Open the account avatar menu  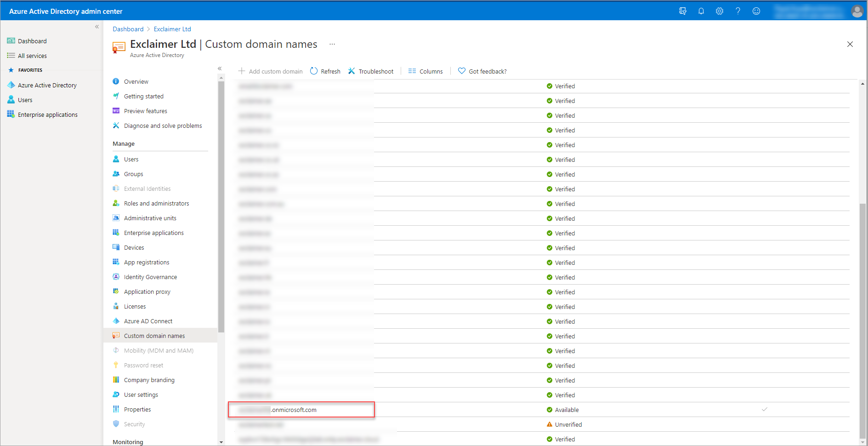857,11
